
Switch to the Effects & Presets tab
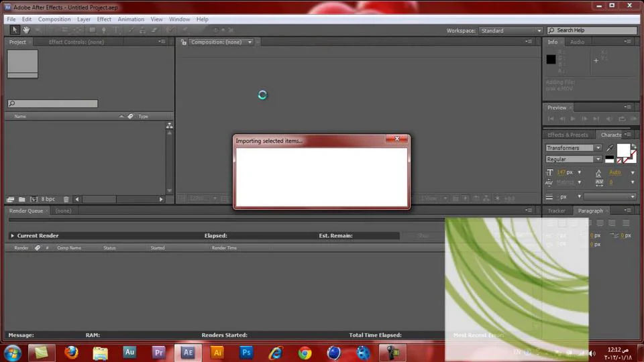(x=568, y=135)
